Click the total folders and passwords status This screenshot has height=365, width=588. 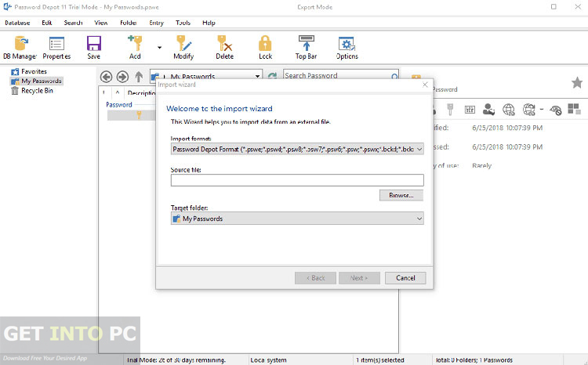(x=474, y=360)
